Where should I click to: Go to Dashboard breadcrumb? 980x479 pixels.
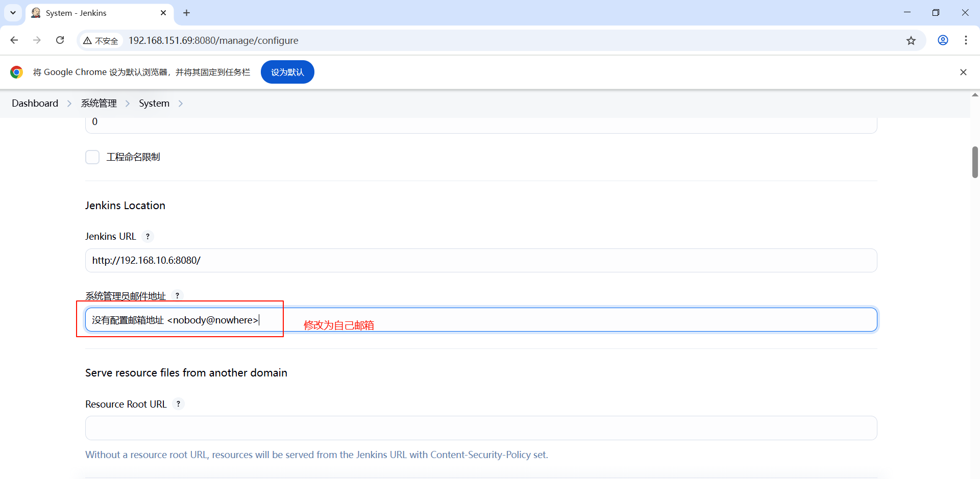click(35, 103)
